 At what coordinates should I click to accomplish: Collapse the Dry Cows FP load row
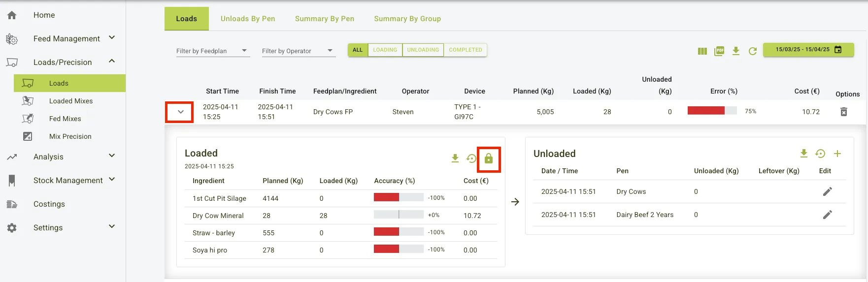(180, 112)
